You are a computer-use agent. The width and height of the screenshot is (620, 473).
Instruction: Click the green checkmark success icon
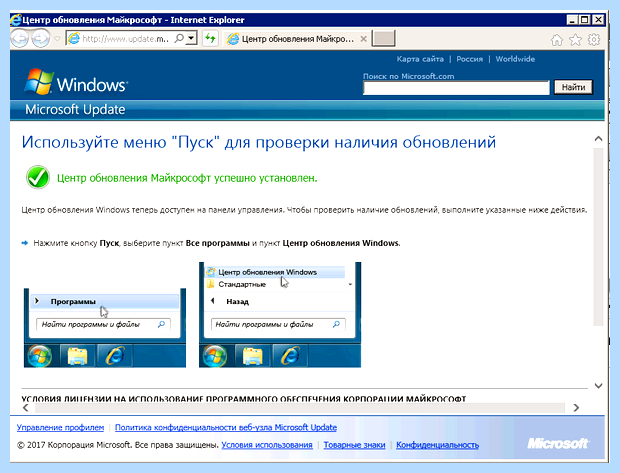pos(38,177)
